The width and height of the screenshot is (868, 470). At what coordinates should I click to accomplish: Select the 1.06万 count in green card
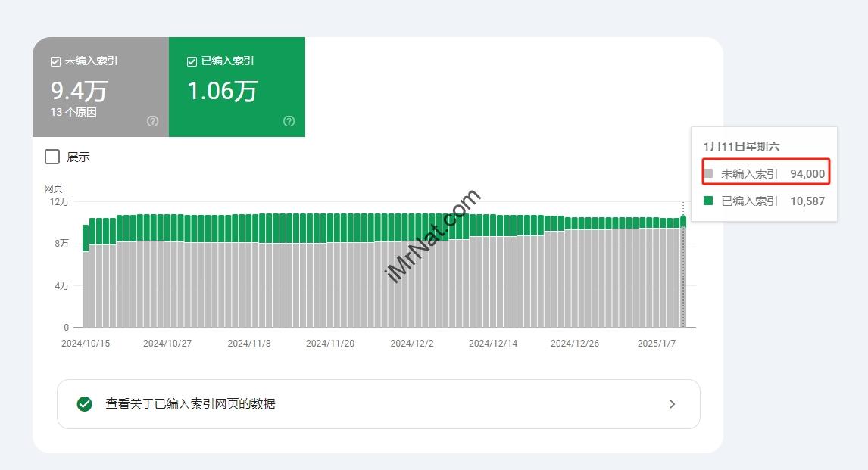[x=222, y=91]
